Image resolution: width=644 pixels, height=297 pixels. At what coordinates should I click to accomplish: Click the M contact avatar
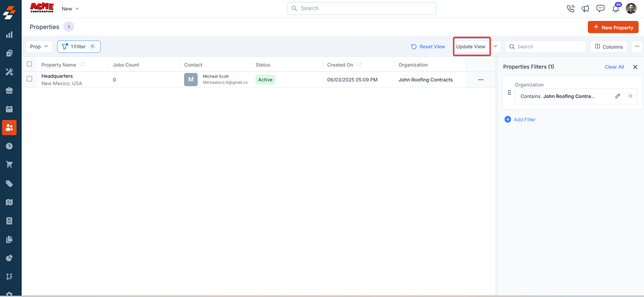tap(191, 79)
